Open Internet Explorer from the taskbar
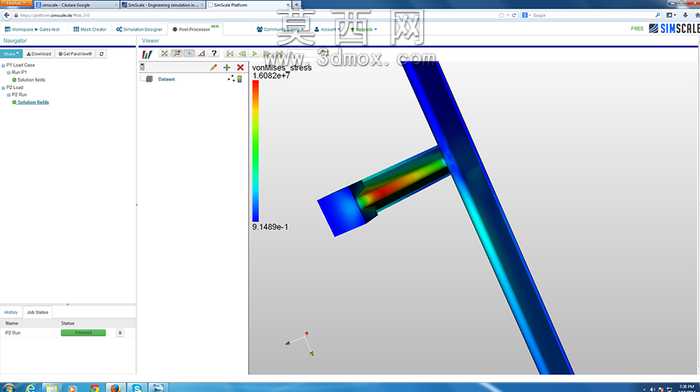 pyautogui.click(x=31, y=387)
